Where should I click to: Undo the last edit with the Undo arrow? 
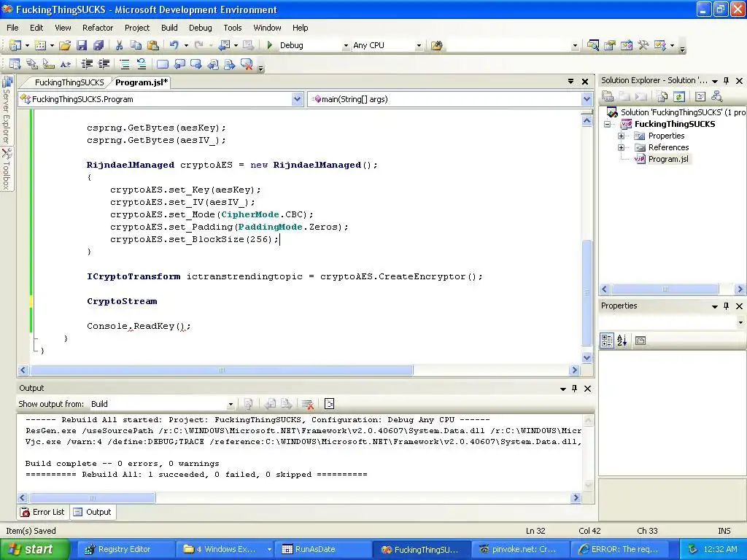[x=174, y=45]
